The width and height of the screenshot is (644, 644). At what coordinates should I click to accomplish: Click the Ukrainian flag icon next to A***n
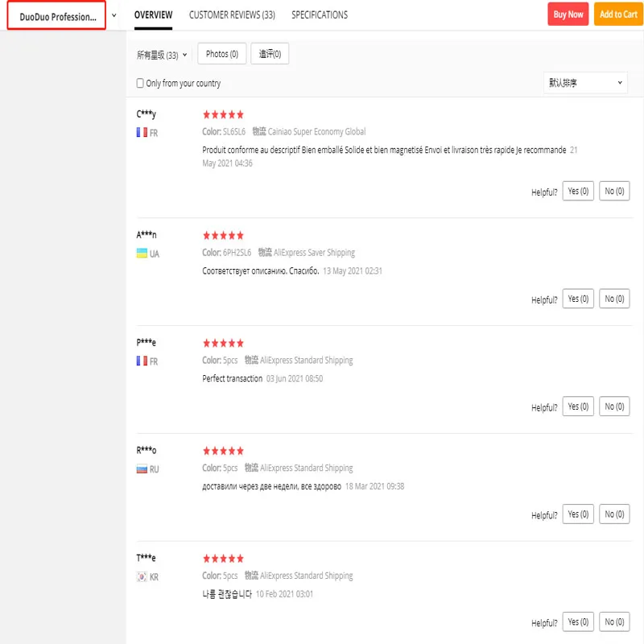[142, 253]
